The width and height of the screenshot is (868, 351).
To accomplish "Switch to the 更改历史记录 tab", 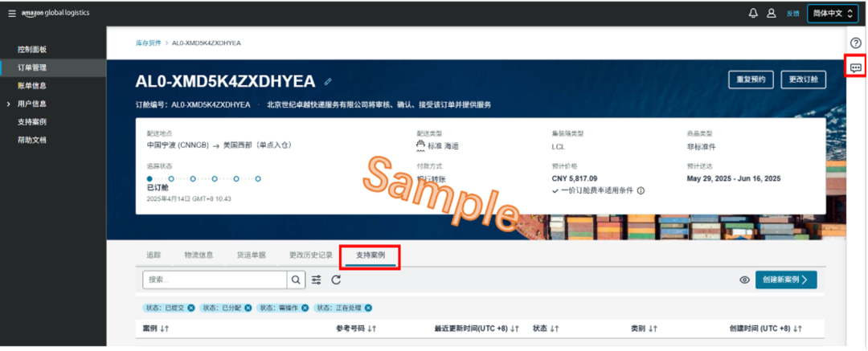I will coord(310,255).
